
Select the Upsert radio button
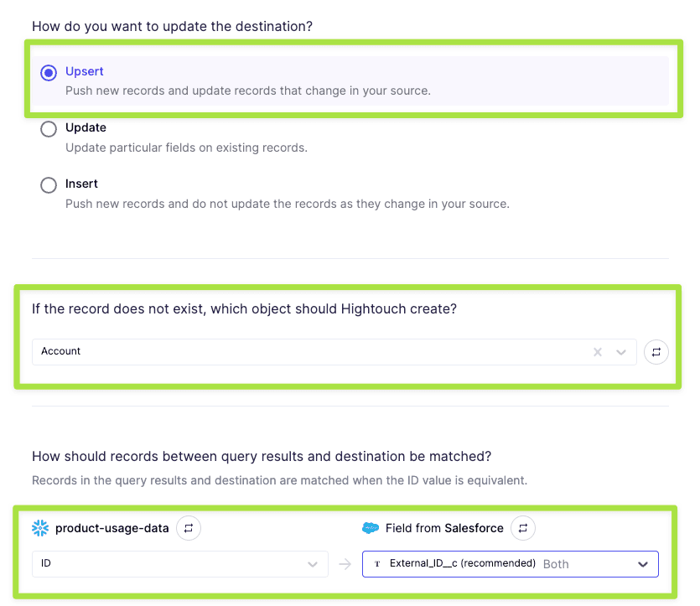click(49, 73)
